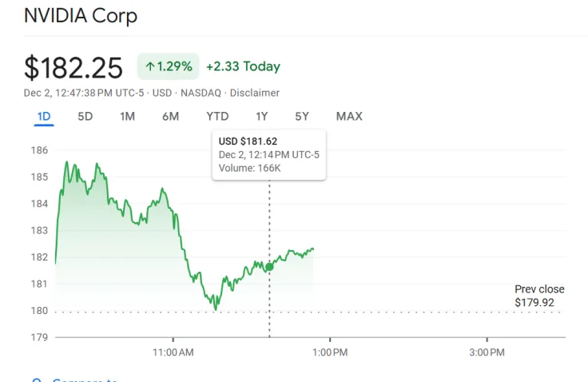Select the 1D time range tab

tap(44, 117)
